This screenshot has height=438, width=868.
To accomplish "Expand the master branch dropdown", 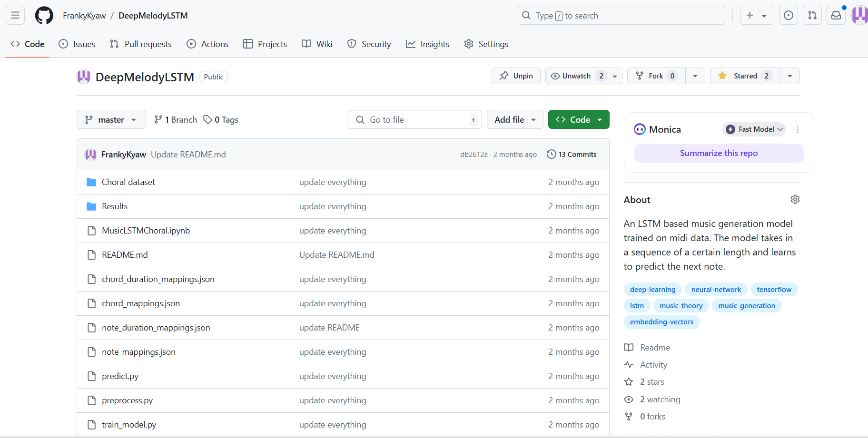I will click(111, 119).
